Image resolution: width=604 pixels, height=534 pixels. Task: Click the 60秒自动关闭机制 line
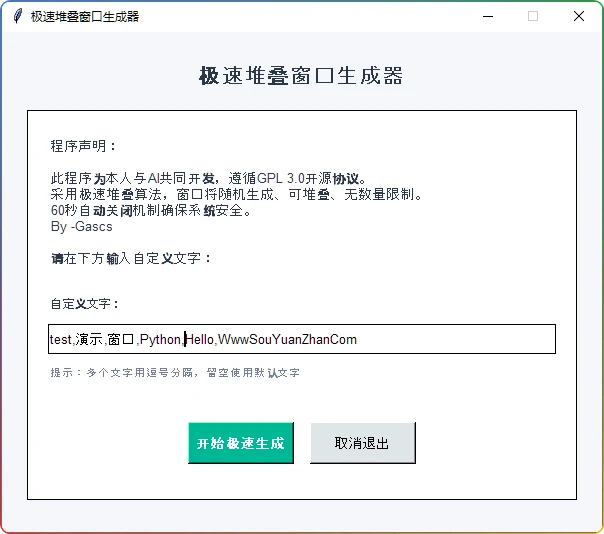tap(151, 210)
